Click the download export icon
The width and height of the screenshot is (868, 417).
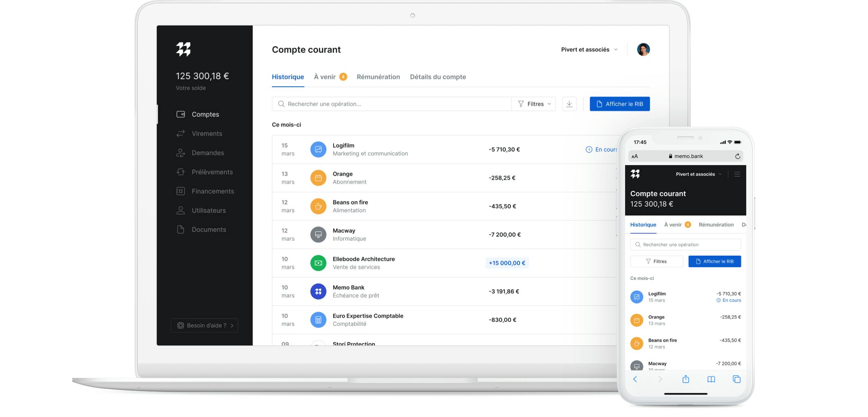pyautogui.click(x=569, y=104)
